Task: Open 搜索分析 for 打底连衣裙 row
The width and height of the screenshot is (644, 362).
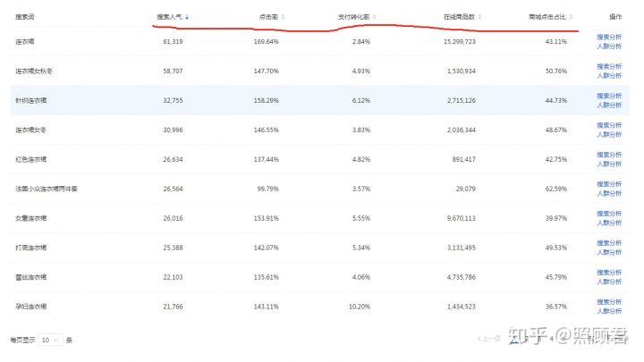Action: click(x=609, y=243)
